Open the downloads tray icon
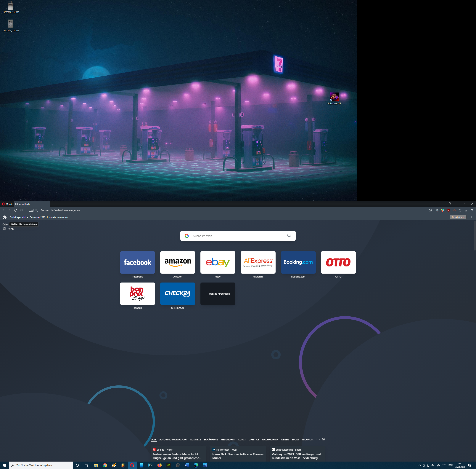 point(466,210)
